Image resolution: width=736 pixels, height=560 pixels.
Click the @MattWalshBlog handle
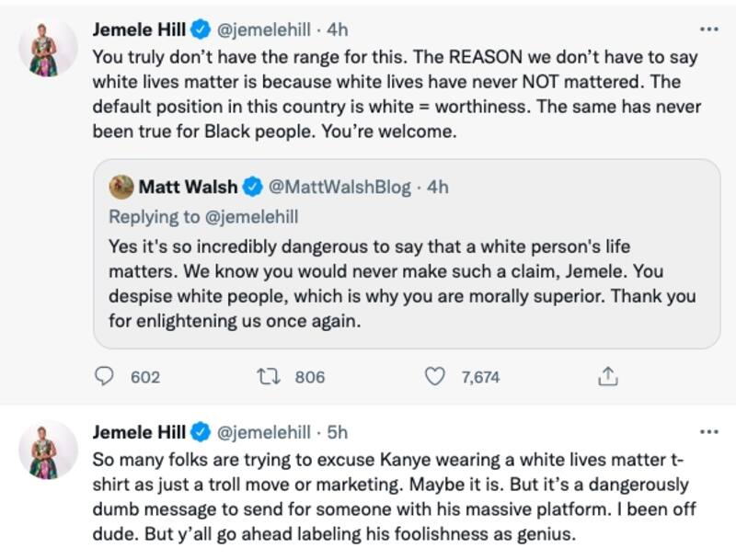(x=339, y=187)
